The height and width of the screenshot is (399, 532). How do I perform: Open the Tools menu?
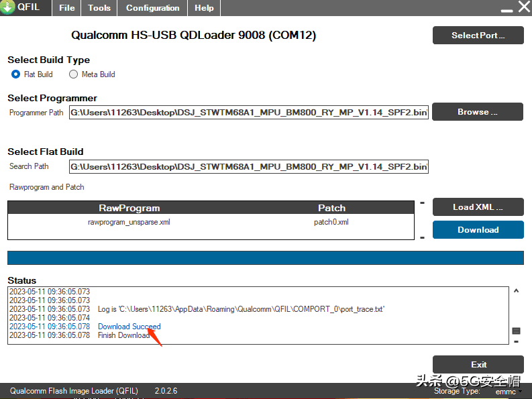(99, 8)
